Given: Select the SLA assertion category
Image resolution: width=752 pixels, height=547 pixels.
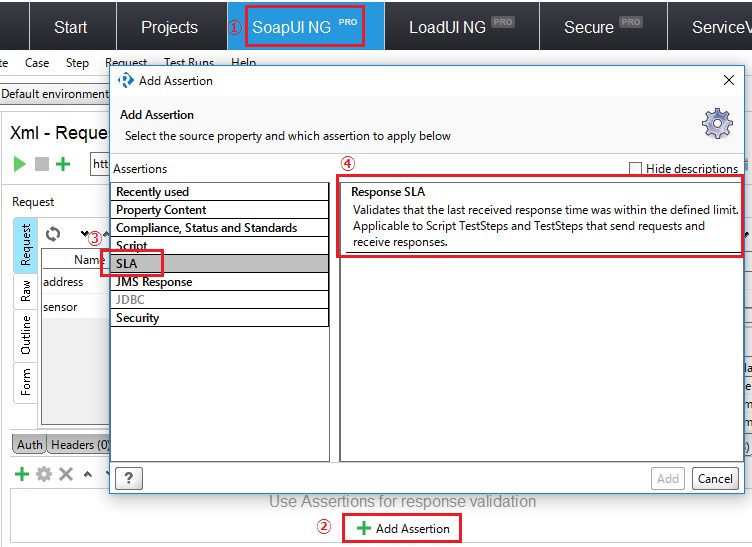Looking at the screenshot, I should [x=220, y=264].
